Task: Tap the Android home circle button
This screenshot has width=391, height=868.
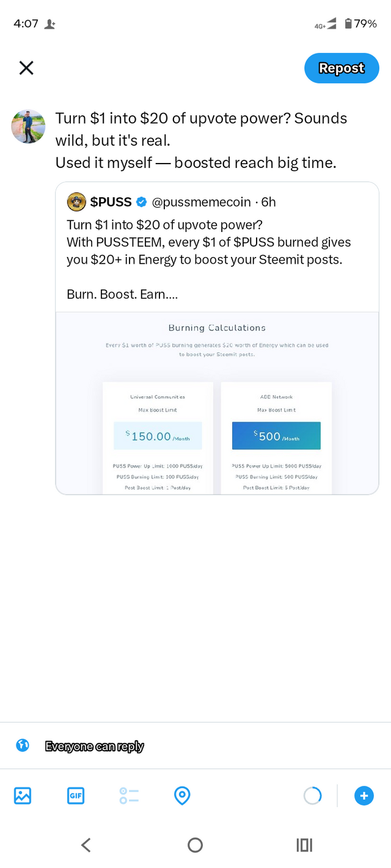Action: [x=195, y=845]
